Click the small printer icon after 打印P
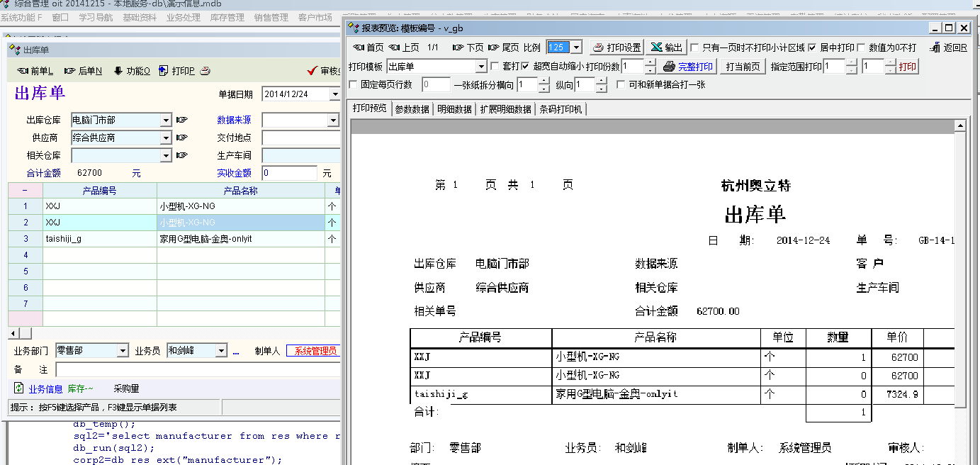Viewport: 980px width, 465px height. pyautogui.click(x=205, y=71)
